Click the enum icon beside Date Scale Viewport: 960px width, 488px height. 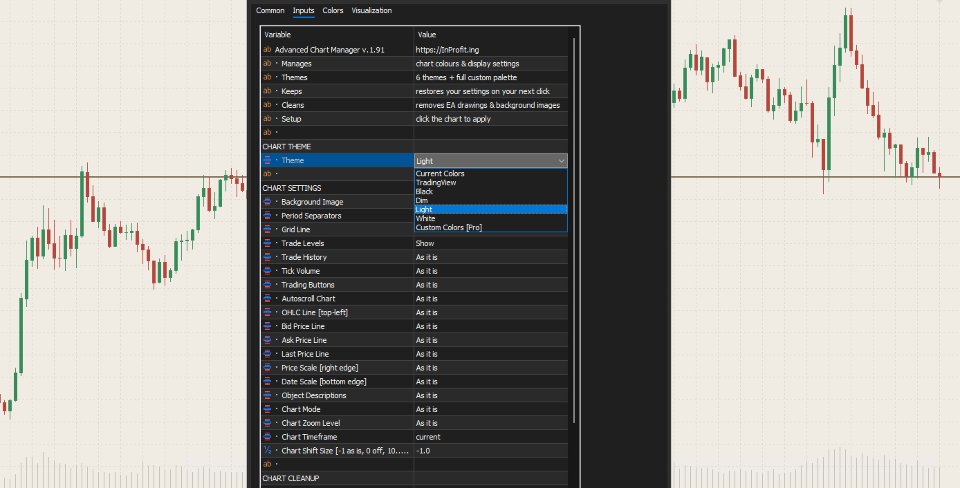pos(267,381)
